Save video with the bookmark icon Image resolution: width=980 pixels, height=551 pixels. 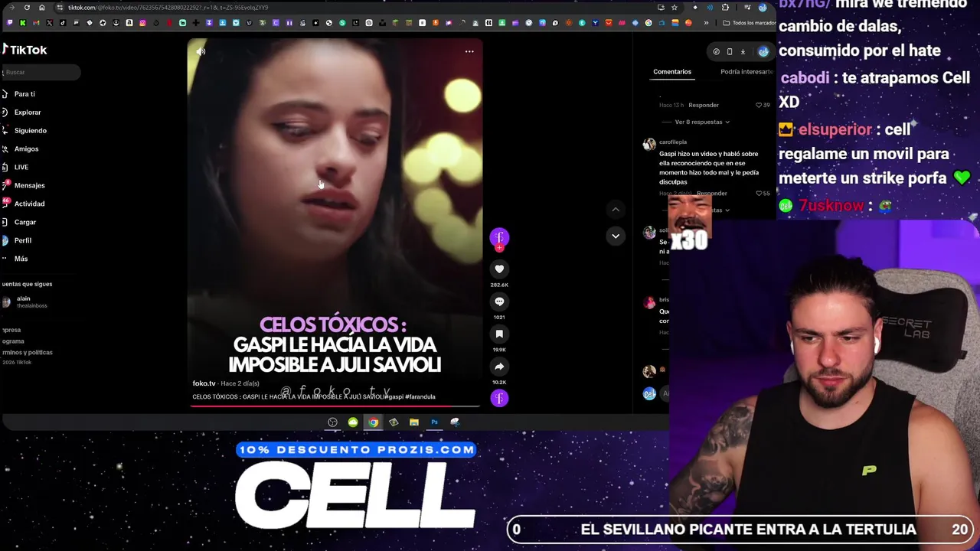coord(499,334)
